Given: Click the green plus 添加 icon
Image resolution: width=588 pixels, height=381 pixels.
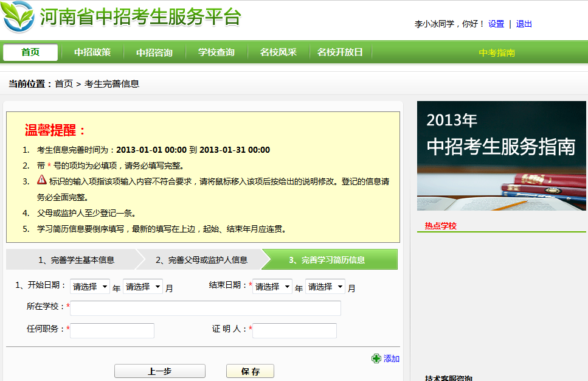Looking at the screenshot, I should 376,358.
